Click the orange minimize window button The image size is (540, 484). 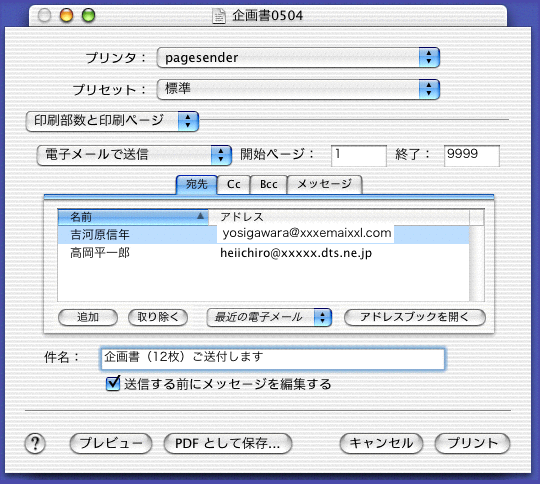click(x=66, y=16)
